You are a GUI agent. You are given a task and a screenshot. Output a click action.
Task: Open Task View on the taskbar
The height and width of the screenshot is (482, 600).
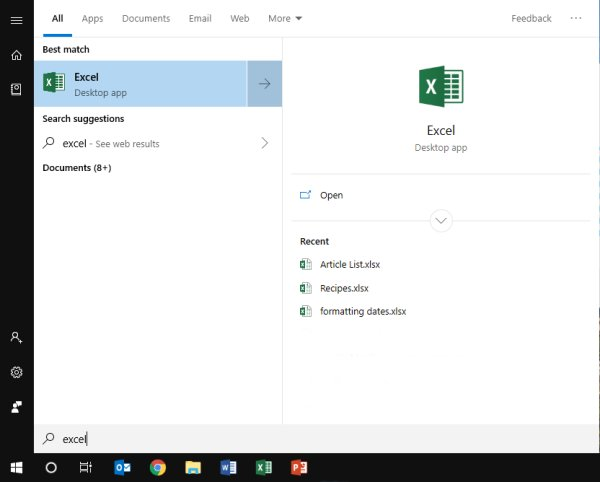coord(86,467)
